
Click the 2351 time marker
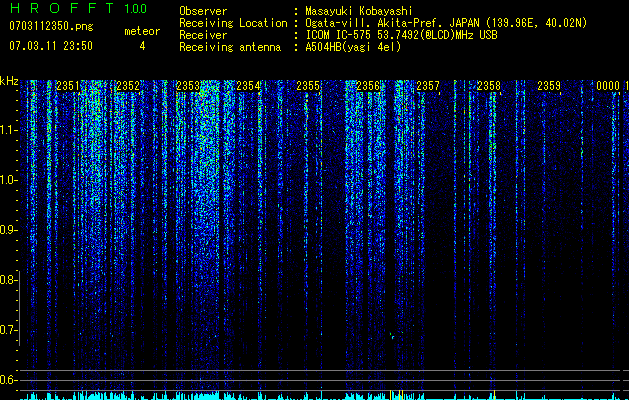68,86
